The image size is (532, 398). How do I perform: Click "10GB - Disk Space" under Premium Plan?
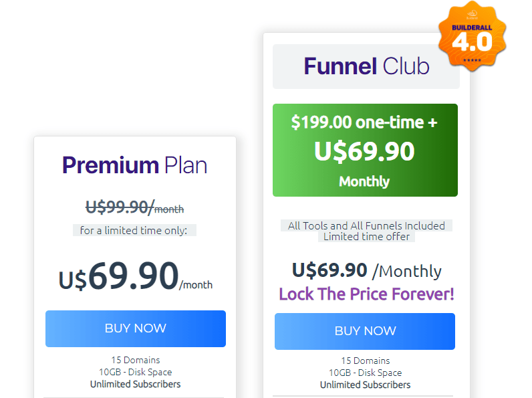pos(135,372)
